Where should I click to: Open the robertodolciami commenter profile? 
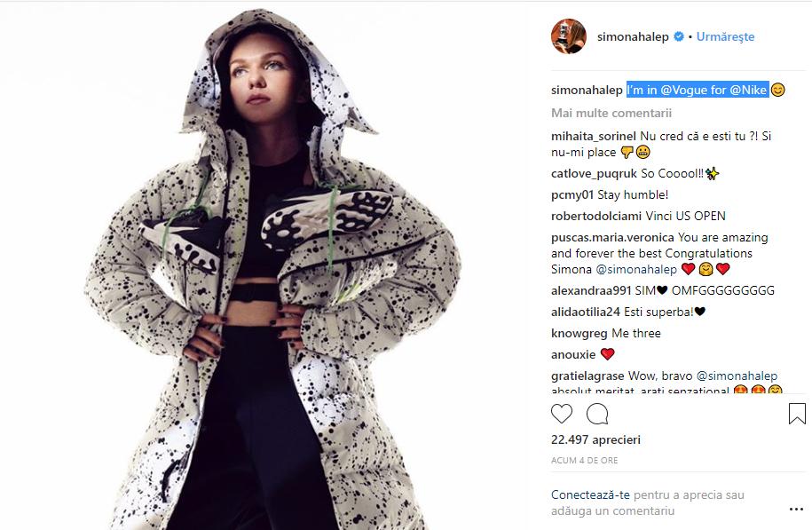pyautogui.click(x=596, y=216)
